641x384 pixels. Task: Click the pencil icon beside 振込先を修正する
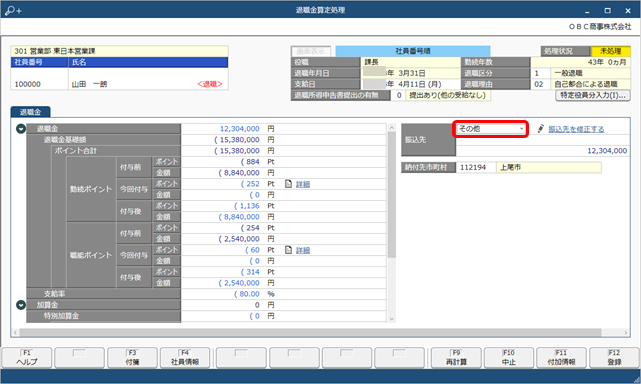click(x=541, y=129)
